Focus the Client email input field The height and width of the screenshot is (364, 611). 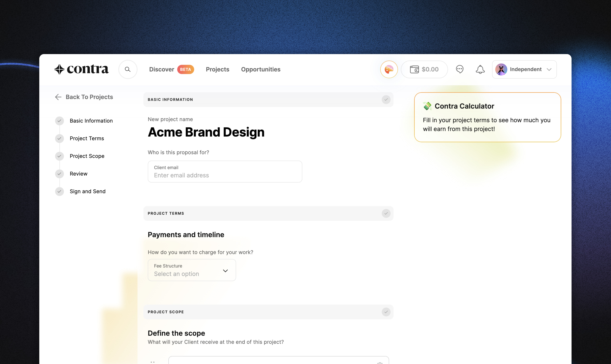225,172
